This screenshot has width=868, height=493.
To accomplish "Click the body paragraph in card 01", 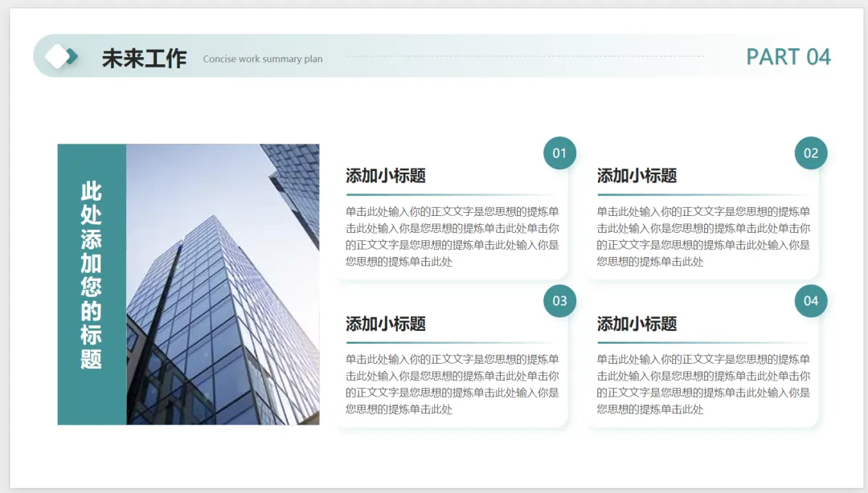I will click(452, 236).
